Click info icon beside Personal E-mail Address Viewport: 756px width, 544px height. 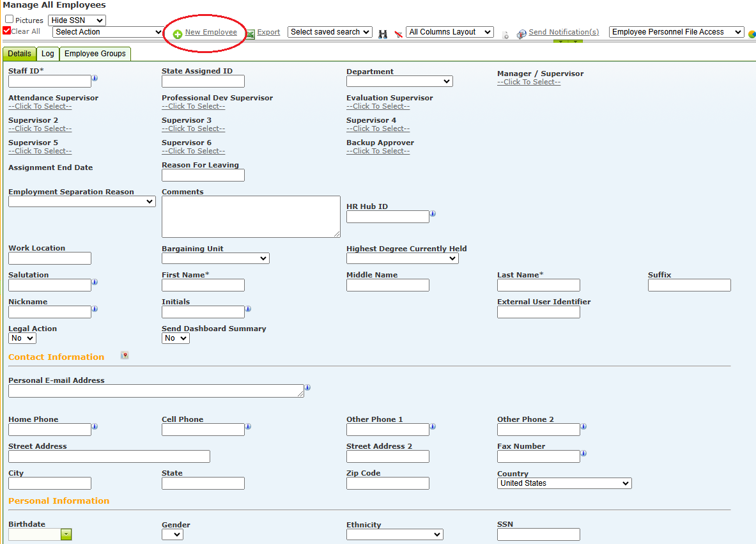(x=307, y=387)
